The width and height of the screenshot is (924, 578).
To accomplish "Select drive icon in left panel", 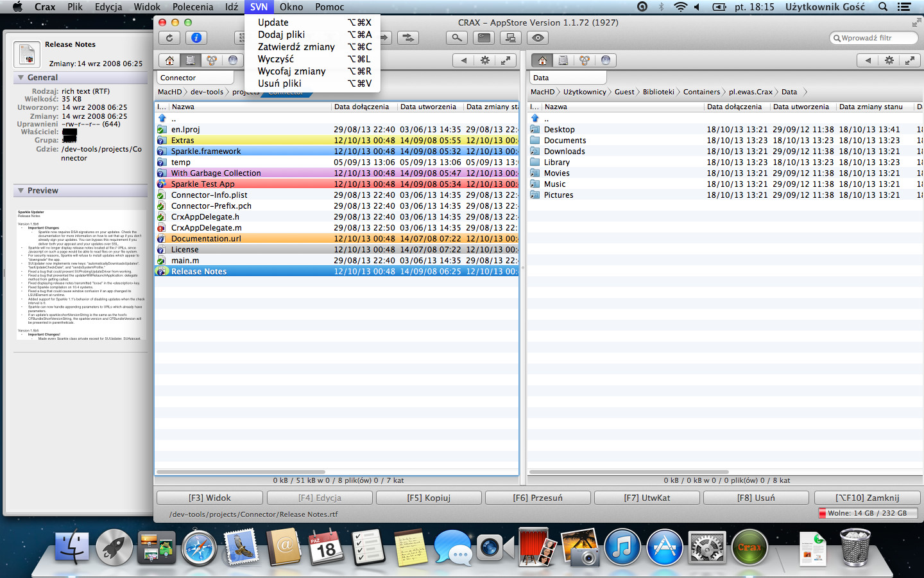I will [x=191, y=60].
